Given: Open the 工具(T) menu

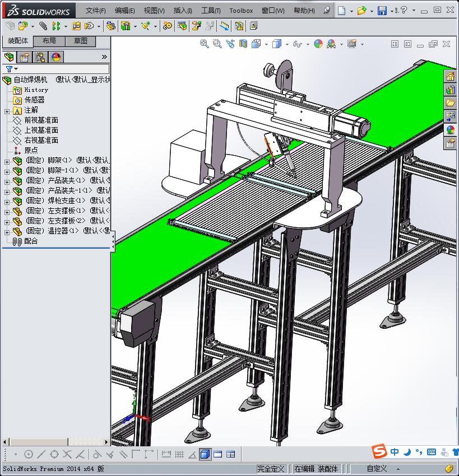Looking at the screenshot, I should coord(211,11).
